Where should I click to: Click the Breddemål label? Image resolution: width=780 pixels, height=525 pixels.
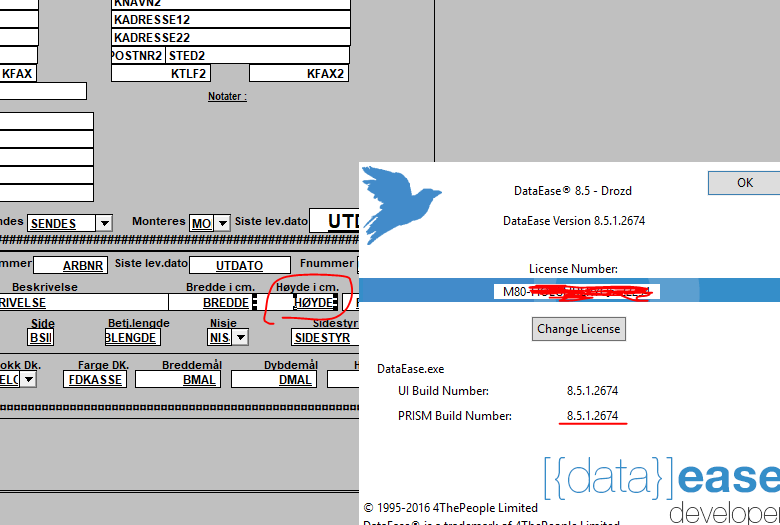[x=192, y=365]
